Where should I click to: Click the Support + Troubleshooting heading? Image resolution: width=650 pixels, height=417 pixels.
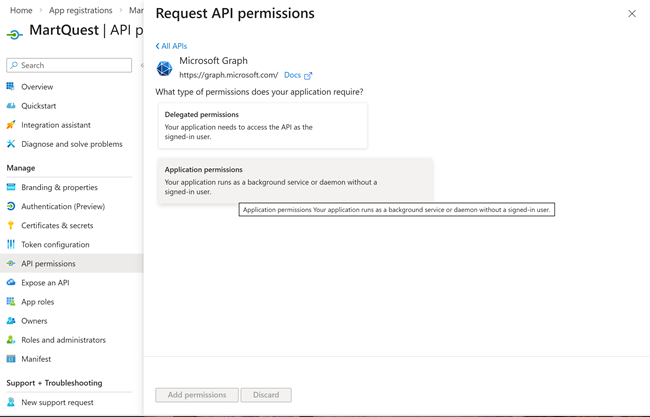click(54, 383)
